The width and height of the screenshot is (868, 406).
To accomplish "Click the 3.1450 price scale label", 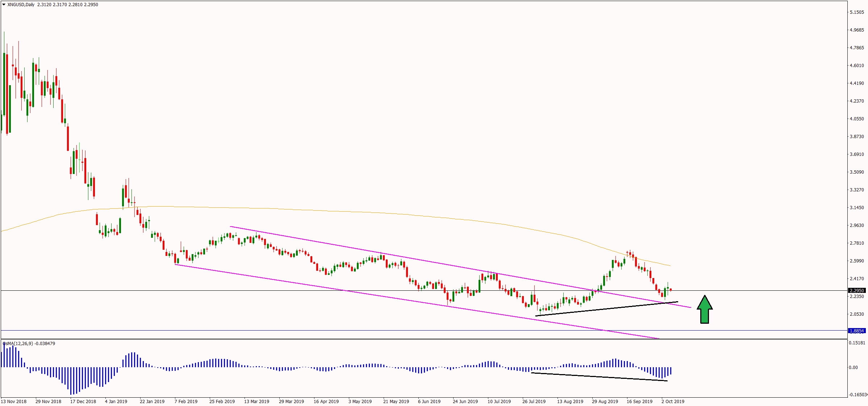I will [857, 208].
